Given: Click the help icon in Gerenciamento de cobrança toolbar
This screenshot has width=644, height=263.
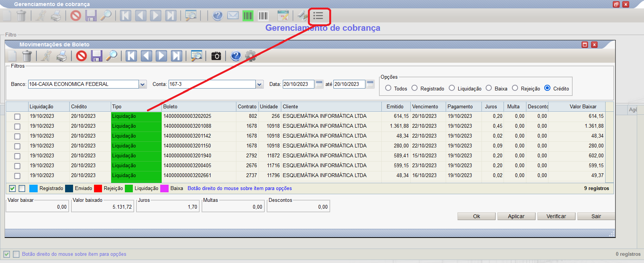Looking at the screenshot, I should pos(217,16).
